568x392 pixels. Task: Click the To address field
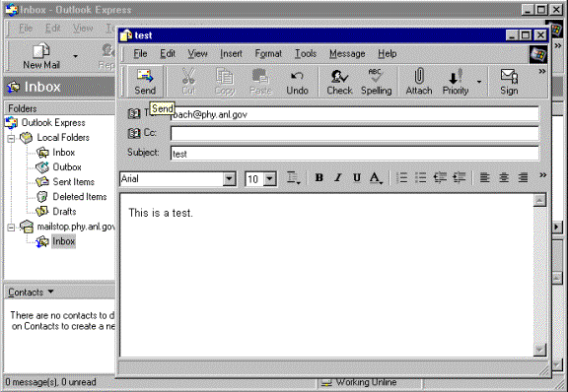(x=355, y=114)
